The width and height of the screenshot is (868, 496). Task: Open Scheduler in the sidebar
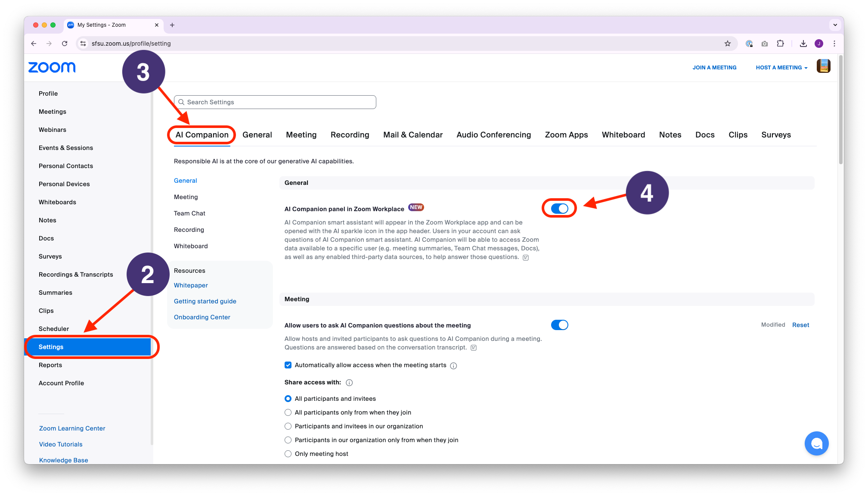tap(54, 329)
